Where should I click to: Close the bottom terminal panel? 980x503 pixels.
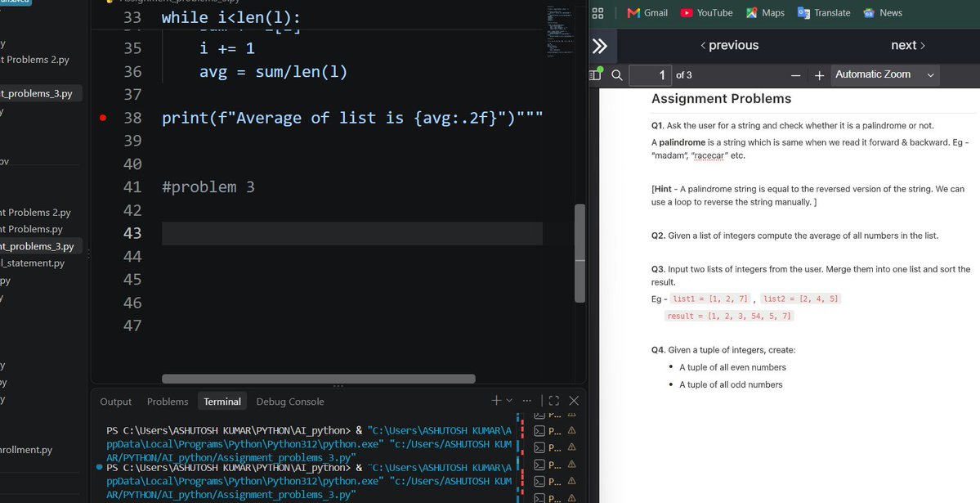click(x=574, y=401)
